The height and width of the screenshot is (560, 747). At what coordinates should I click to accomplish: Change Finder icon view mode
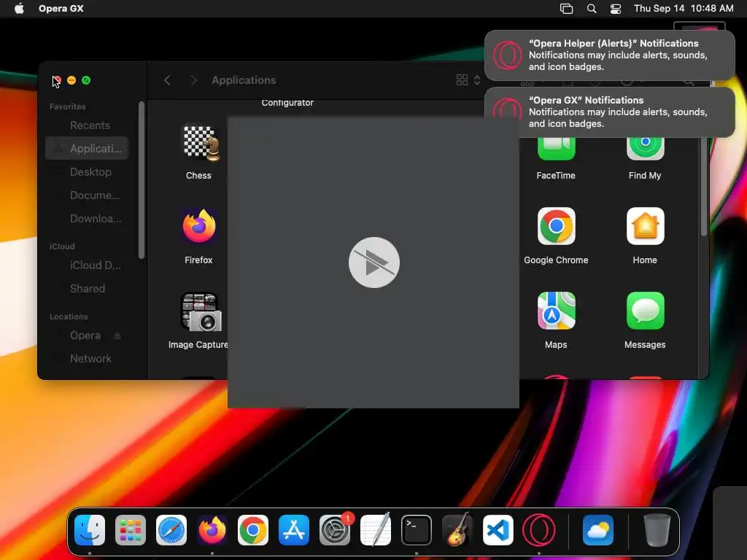tap(468, 80)
